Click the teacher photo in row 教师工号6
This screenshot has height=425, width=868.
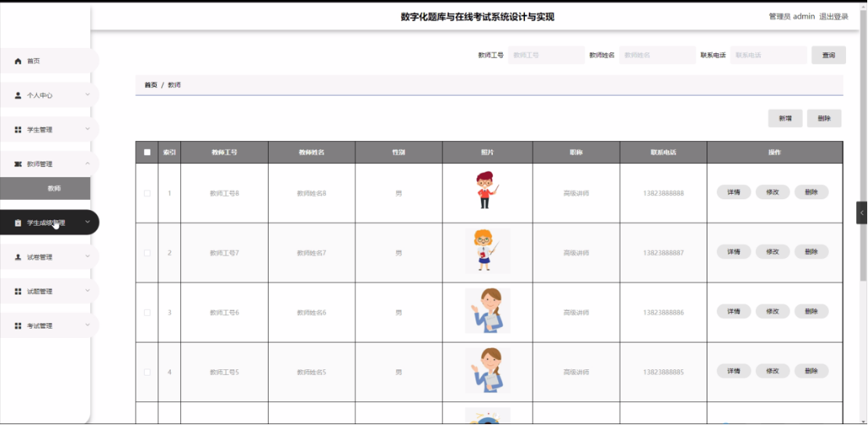pos(487,311)
